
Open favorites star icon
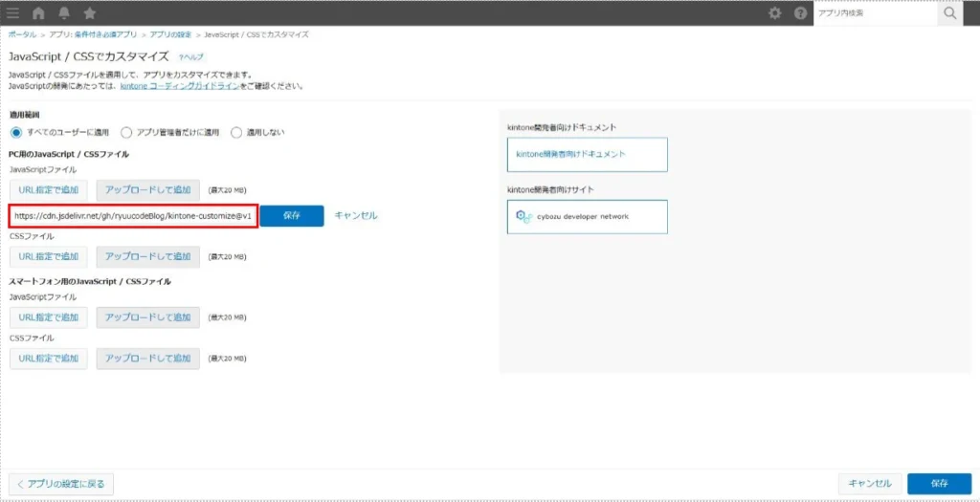[89, 13]
